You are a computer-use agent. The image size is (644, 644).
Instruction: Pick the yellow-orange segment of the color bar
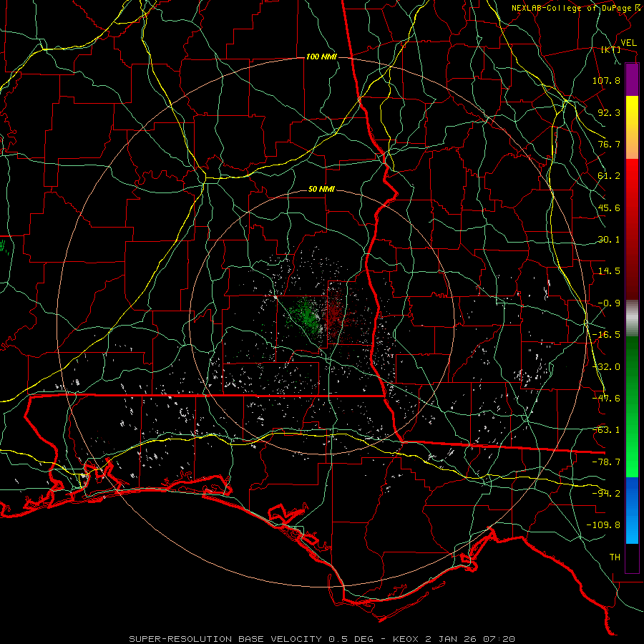(x=632, y=127)
